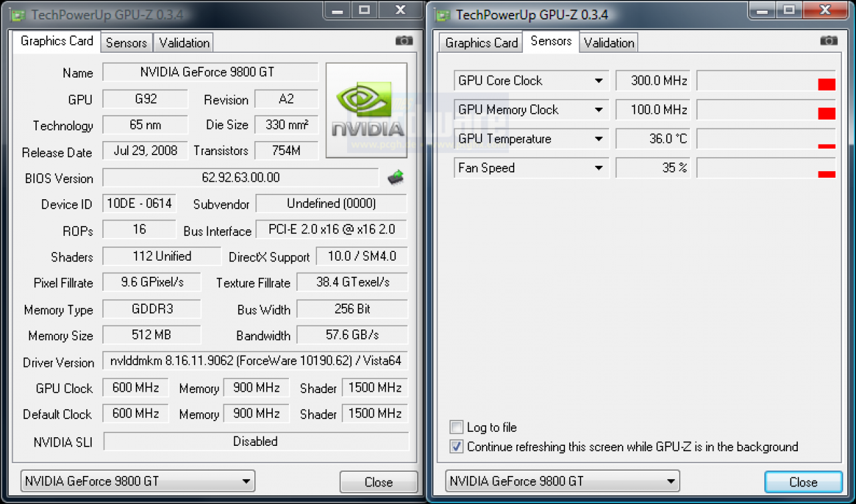Image resolution: width=856 pixels, height=504 pixels.
Task: Click Close button in Sensors window
Action: (x=803, y=482)
